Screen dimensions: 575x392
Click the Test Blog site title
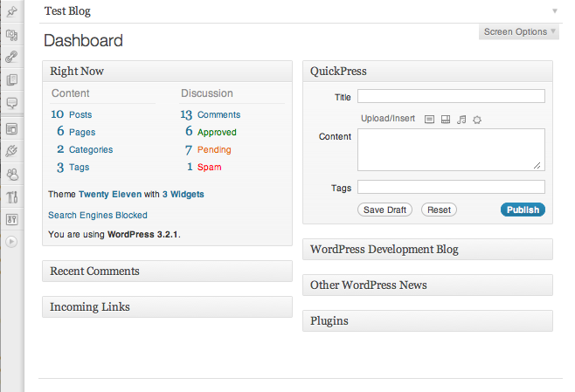67,11
